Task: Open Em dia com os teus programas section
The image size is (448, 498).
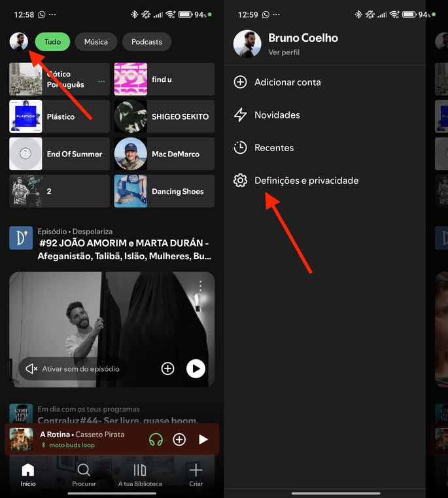Action: [88, 409]
